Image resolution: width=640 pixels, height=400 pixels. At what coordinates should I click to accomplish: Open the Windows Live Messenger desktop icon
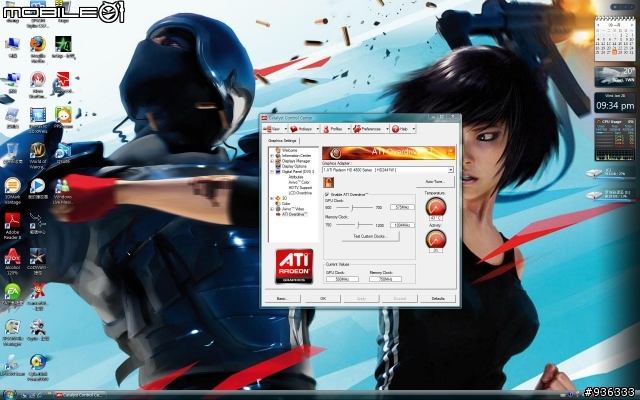pyautogui.click(x=63, y=186)
